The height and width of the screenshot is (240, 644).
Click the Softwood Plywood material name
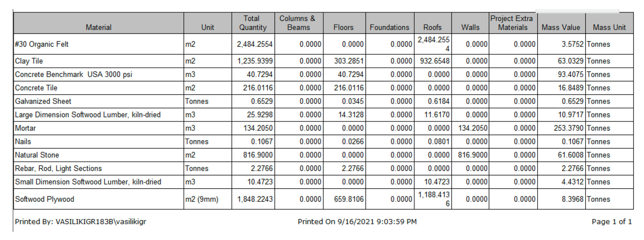45,199
